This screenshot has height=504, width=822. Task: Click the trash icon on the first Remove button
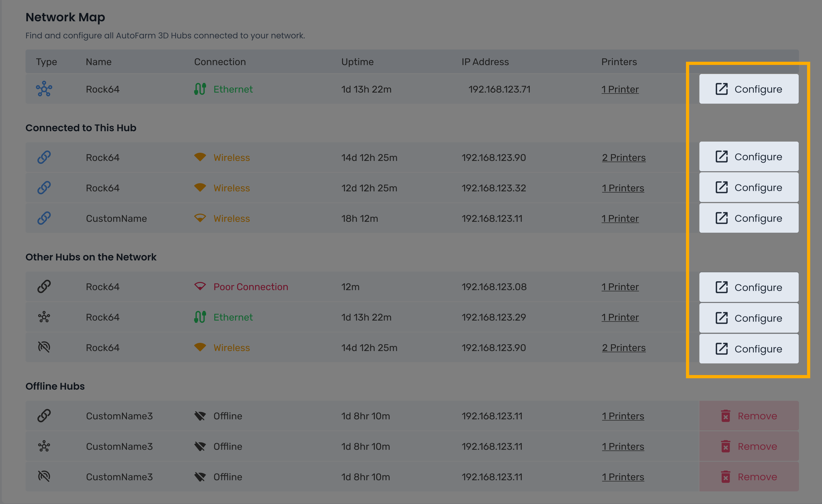point(726,416)
